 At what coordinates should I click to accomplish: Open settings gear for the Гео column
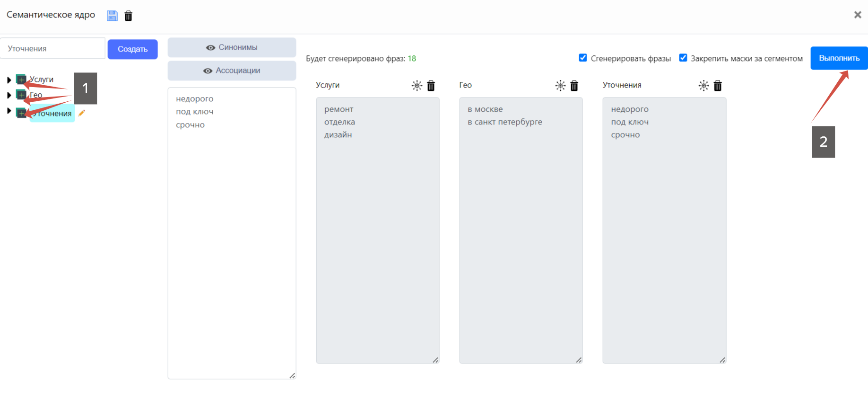click(560, 86)
